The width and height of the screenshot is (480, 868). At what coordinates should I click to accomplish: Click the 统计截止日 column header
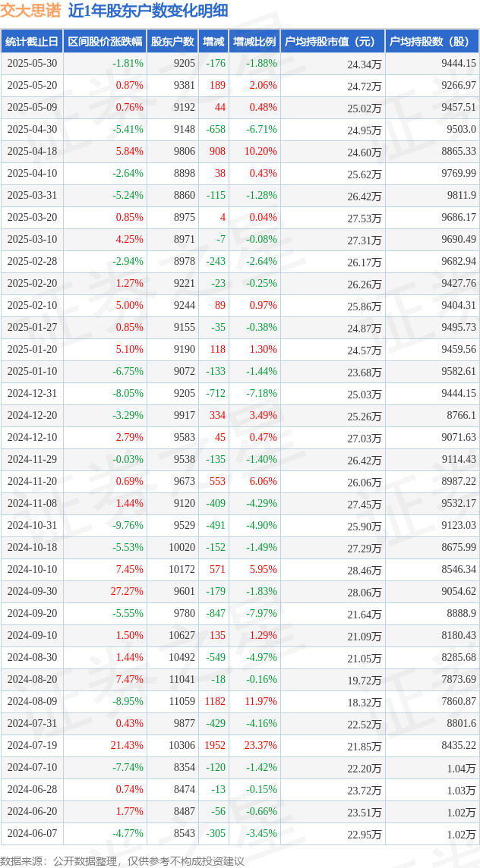(31, 41)
